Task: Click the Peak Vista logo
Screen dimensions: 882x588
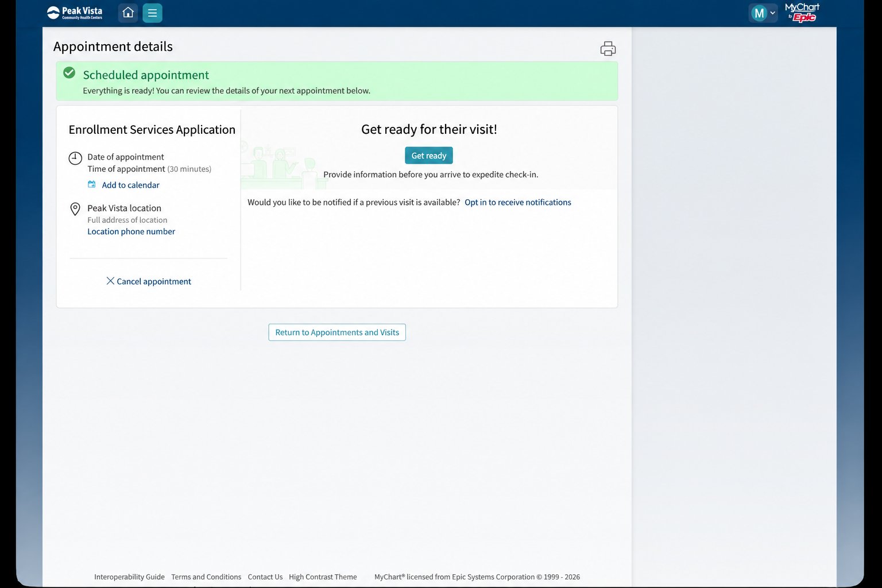Action: click(x=75, y=13)
